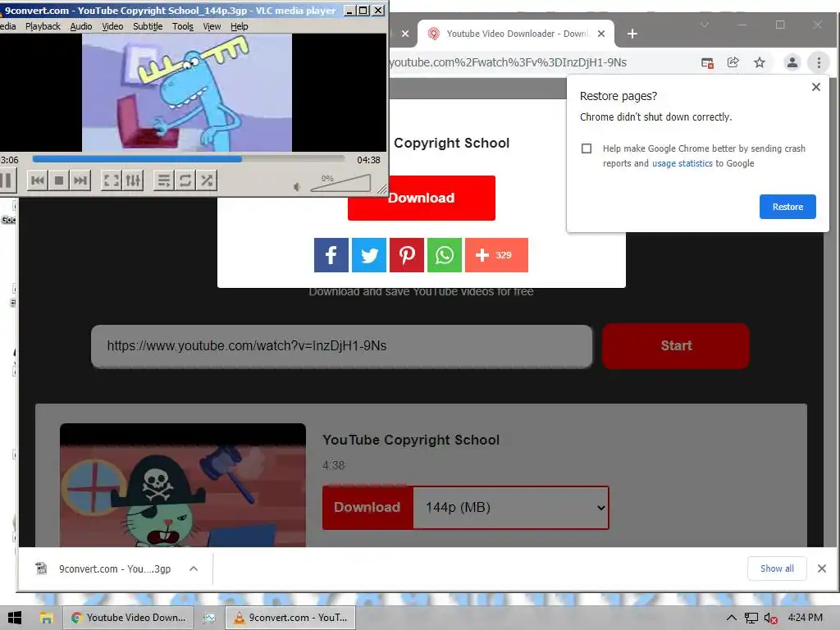Click the muted volume tray icon
Image resolution: width=840 pixels, height=630 pixels.
click(770, 618)
